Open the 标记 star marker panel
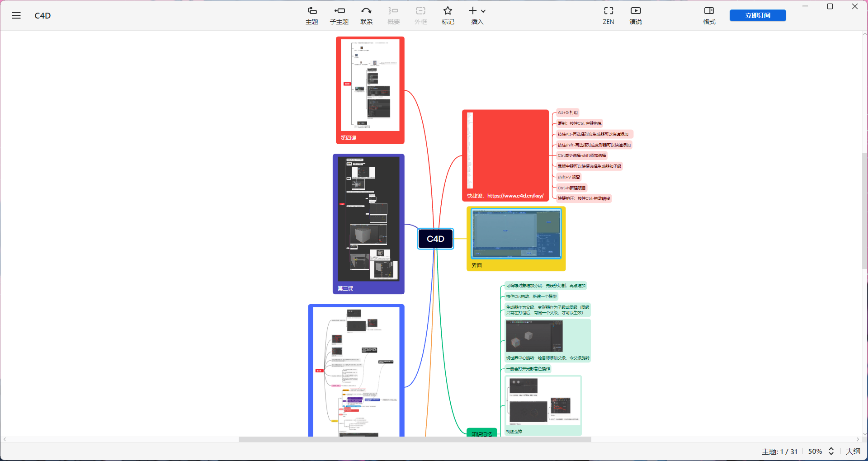Viewport: 868px width, 461px height. [448, 15]
